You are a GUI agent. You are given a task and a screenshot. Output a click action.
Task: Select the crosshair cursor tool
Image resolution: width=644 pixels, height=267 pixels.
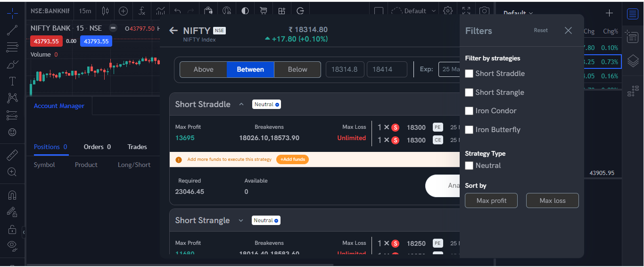(12, 13)
